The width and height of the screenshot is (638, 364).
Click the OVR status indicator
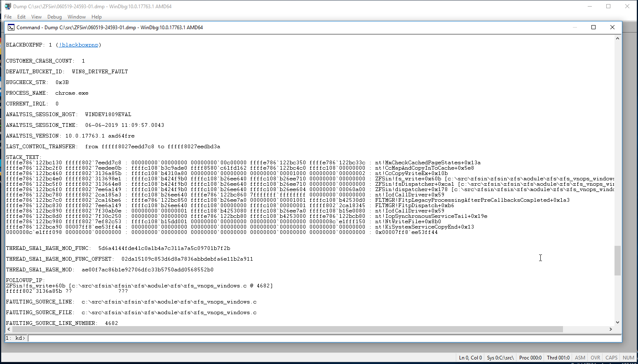(x=595, y=358)
